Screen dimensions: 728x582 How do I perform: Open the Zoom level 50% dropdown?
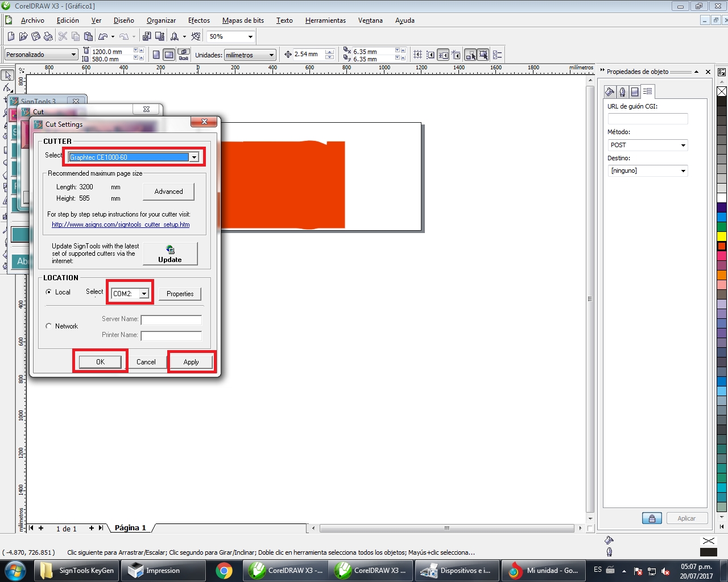(250, 36)
